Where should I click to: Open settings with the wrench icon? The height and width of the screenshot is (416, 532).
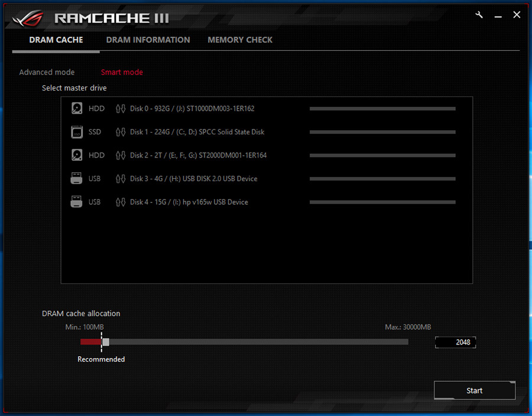pyautogui.click(x=479, y=15)
